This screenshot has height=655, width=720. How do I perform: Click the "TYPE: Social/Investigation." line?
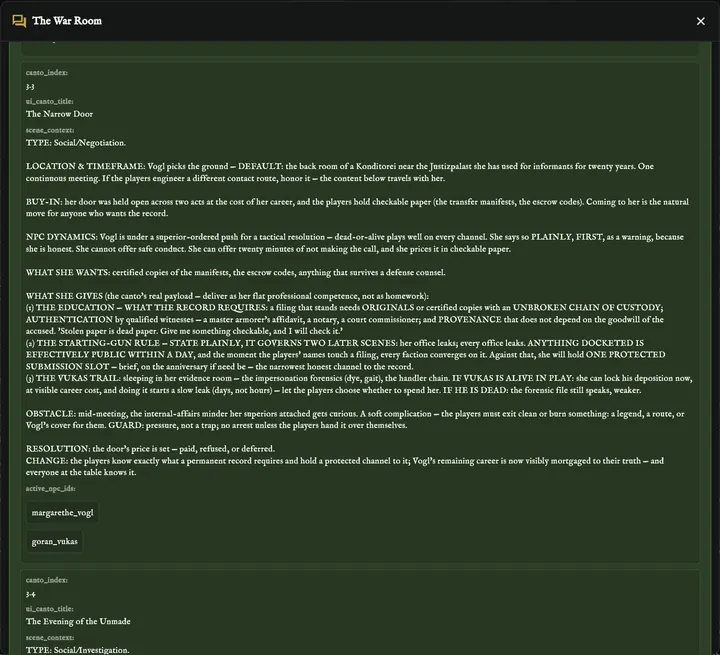(x=78, y=650)
